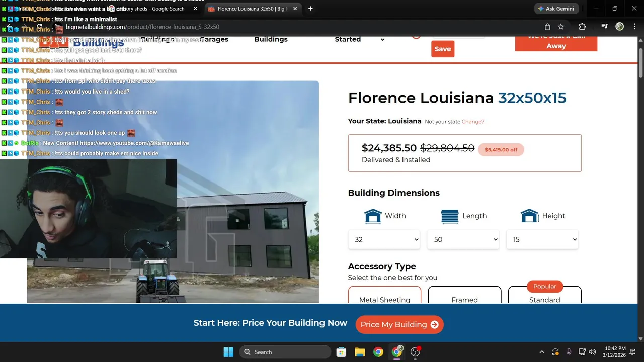Open the Height dropdown showing 15
The image size is (644, 362).
coord(542,239)
